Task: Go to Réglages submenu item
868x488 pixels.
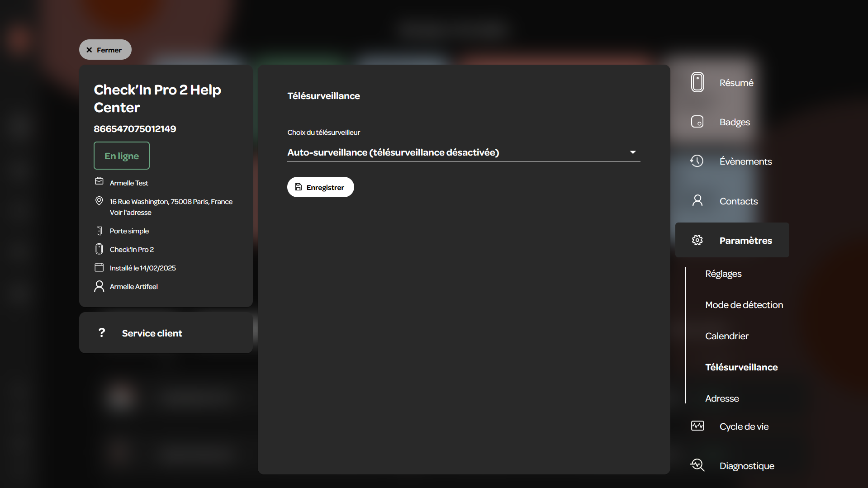Action: (723, 274)
